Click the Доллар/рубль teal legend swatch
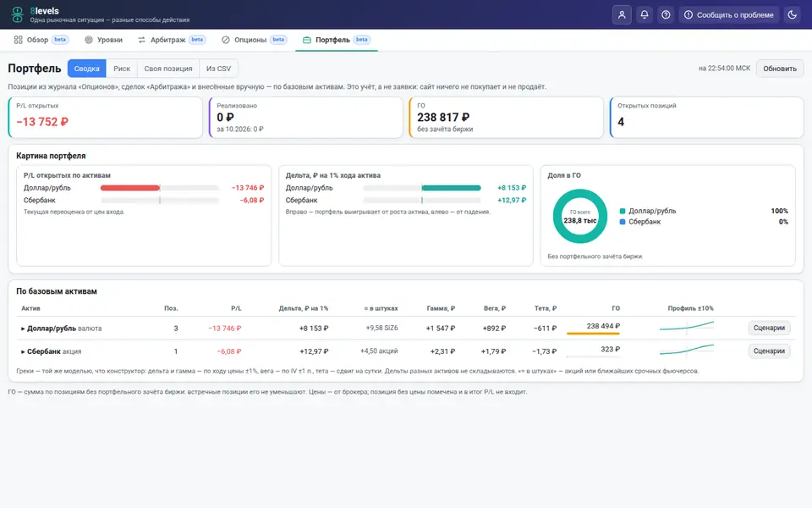Screen dimensions: 812x508 click(623, 211)
